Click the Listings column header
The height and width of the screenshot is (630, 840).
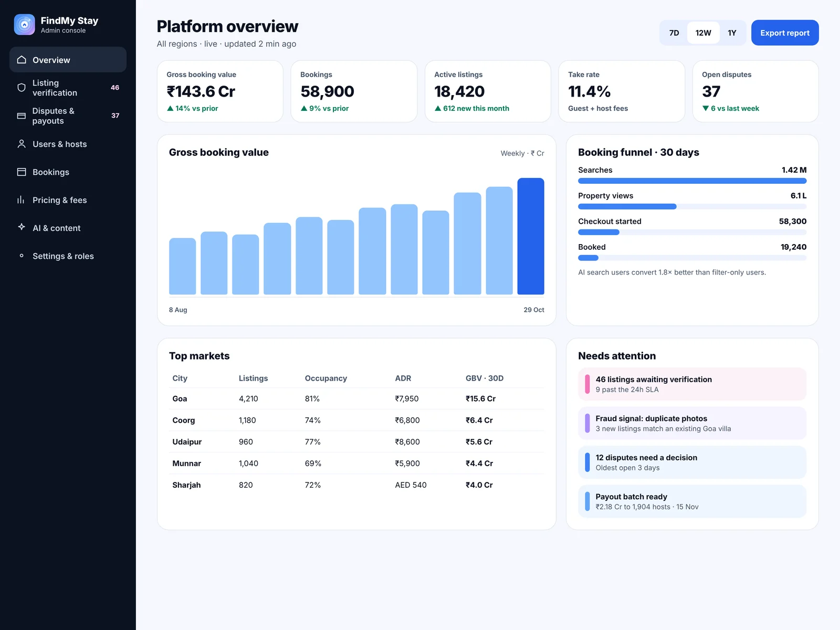click(253, 378)
